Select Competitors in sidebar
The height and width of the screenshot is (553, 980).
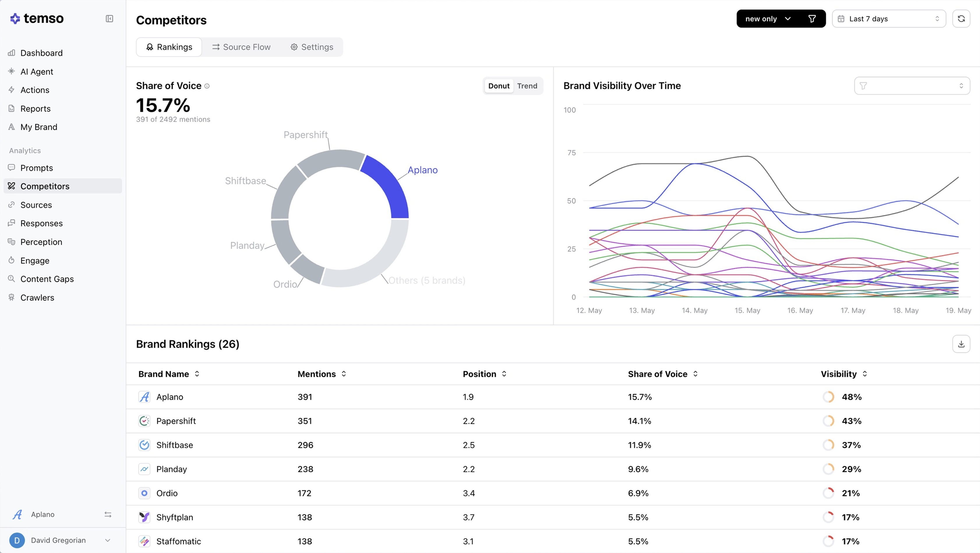pyautogui.click(x=63, y=186)
